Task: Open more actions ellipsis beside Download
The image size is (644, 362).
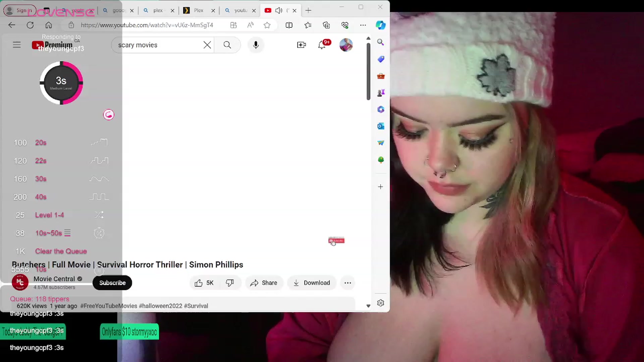Action: [x=348, y=283]
